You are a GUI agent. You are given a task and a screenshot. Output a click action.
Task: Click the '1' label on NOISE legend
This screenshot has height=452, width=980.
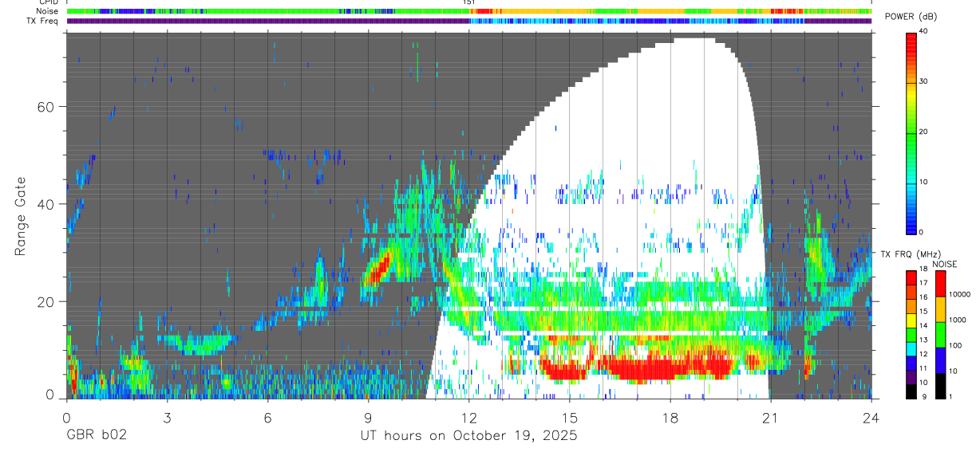[x=950, y=396]
